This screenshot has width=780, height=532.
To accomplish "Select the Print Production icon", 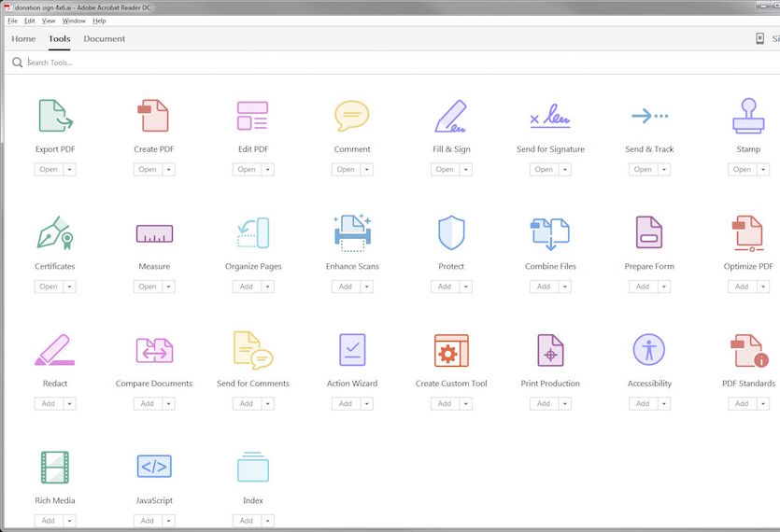I will [x=550, y=350].
